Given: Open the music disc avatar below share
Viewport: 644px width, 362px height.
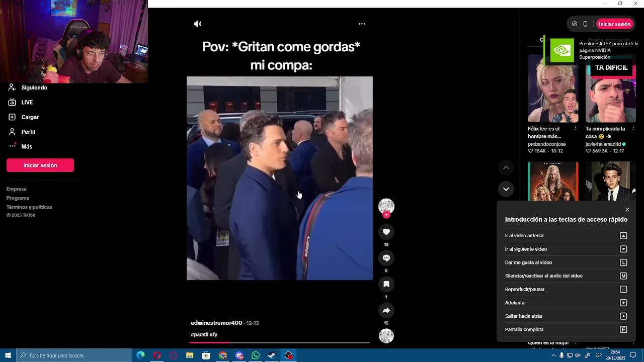Looking at the screenshot, I should [x=386, y=336].
